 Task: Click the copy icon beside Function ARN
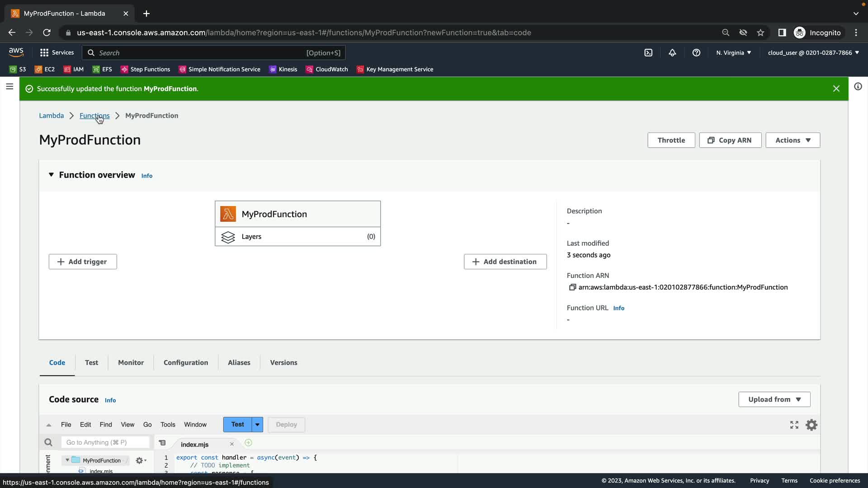point(572,287)
